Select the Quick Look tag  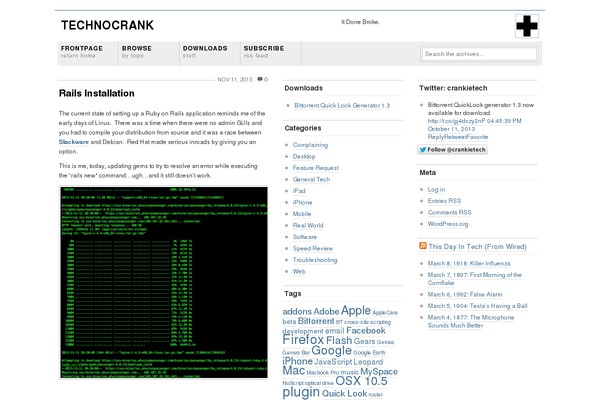tap(344, 393)
